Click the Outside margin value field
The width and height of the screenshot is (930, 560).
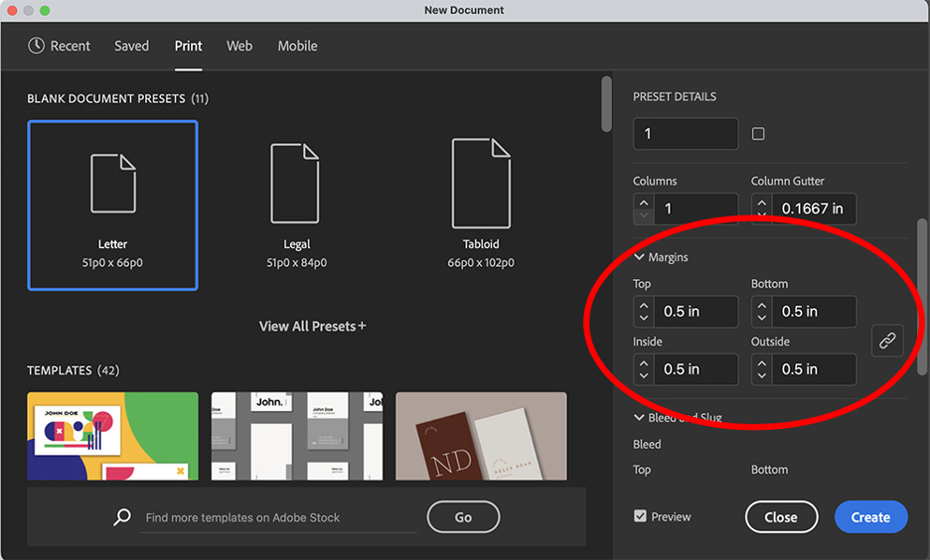(x=815, y=369)
